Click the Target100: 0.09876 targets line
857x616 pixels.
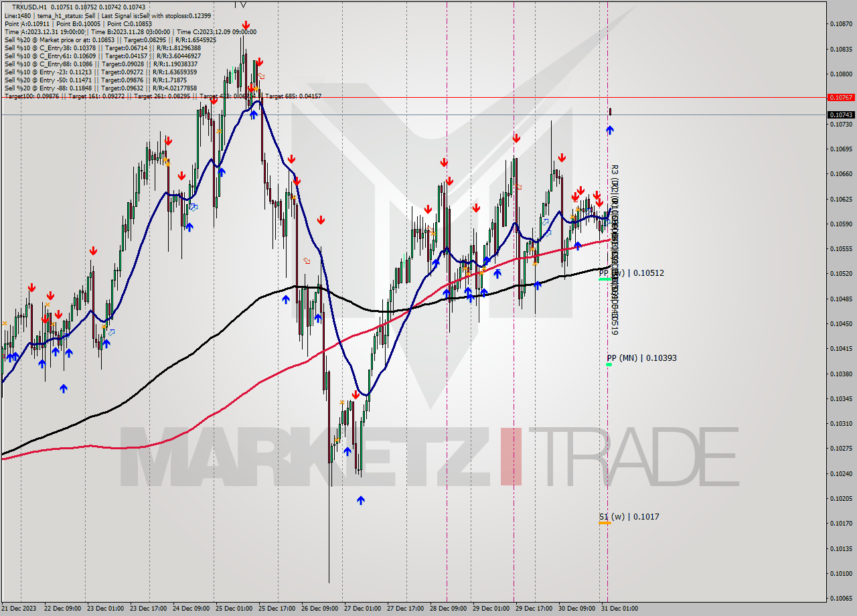[163, 96]
